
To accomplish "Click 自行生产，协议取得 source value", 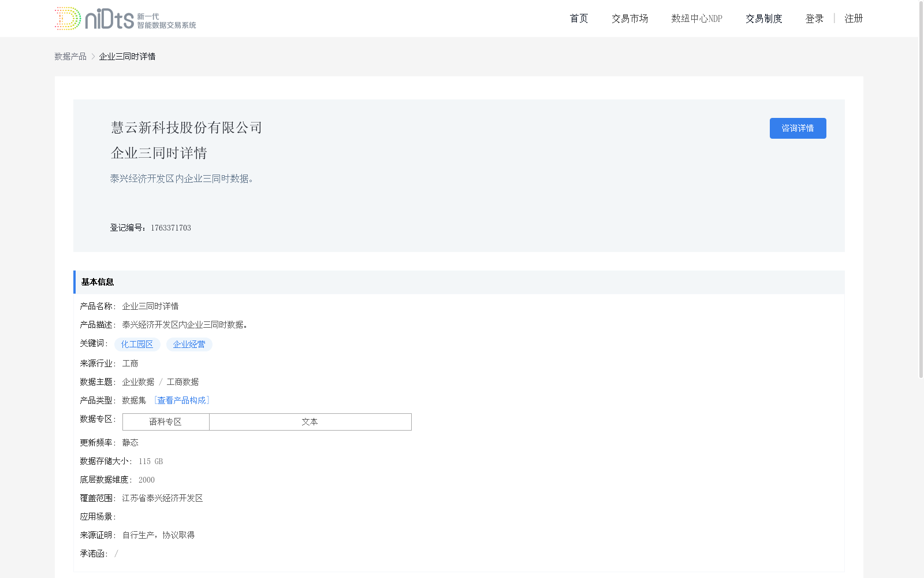I will (x=158, y=535).
